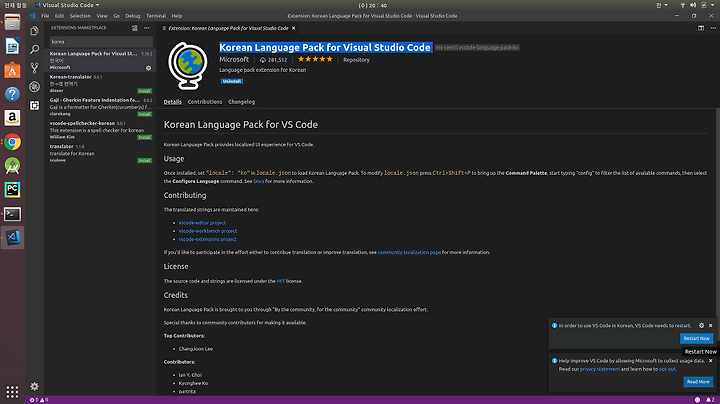720x404 pixels.
Task: Open Terminal from the dock
Action: click(x=12, y=213)
